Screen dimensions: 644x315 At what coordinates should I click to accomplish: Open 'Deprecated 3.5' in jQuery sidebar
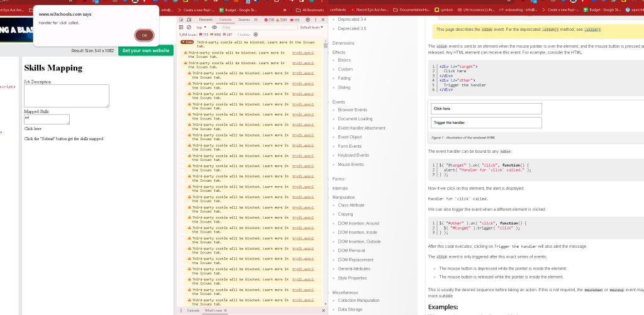(x=352, y=29)
